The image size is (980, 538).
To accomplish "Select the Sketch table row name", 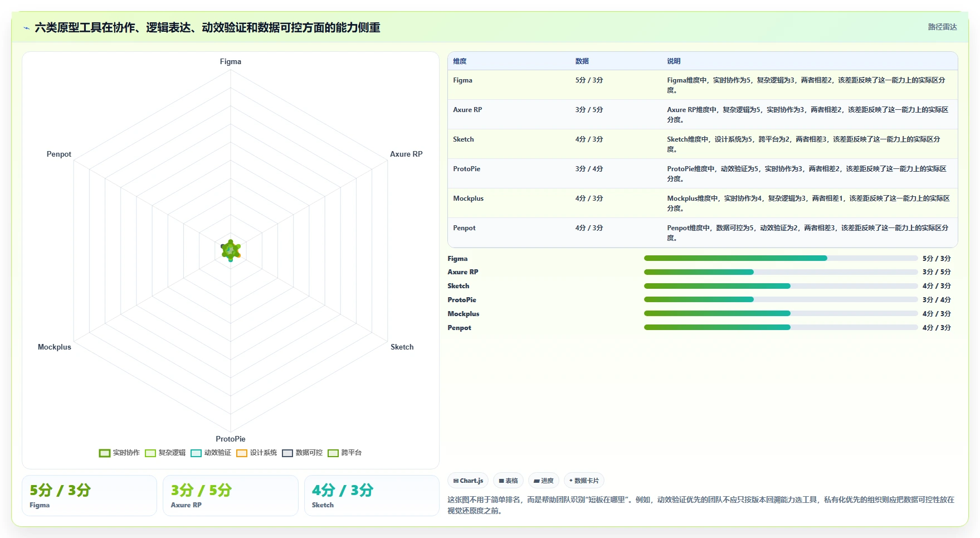I will coord(464,139).
